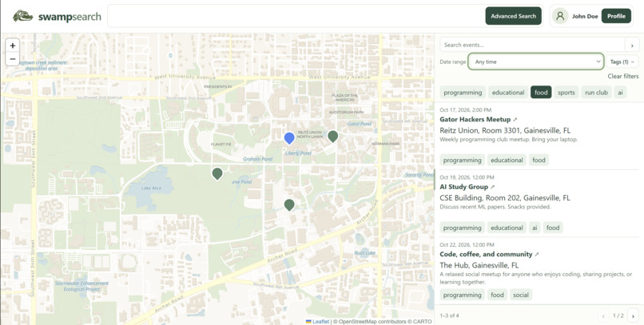Click the John Doe username text
Screen dimensions: 644x325
(x=585, y=17)
